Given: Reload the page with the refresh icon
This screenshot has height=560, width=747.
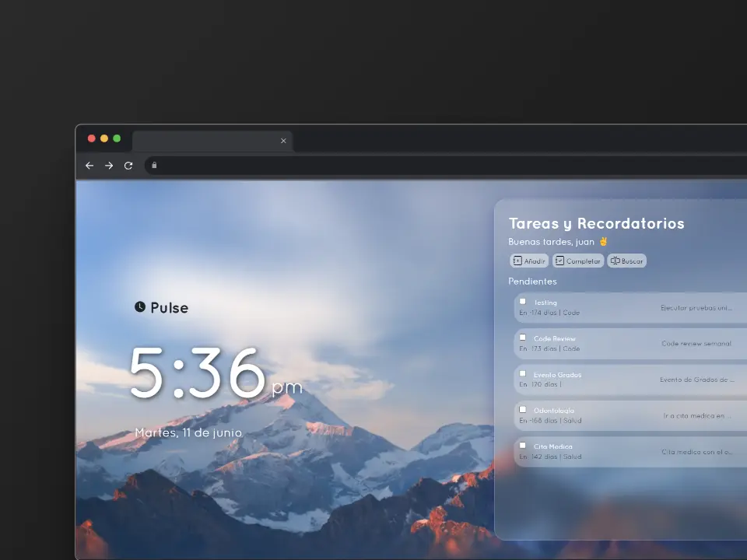Looking at the screenshot, I should (x=128, y=166).
